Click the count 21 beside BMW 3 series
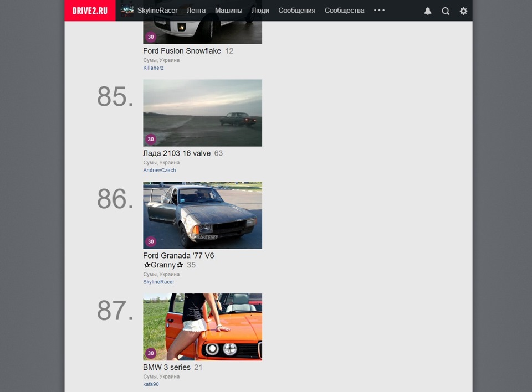Screen dimensions: 532x392 point(198,367)
